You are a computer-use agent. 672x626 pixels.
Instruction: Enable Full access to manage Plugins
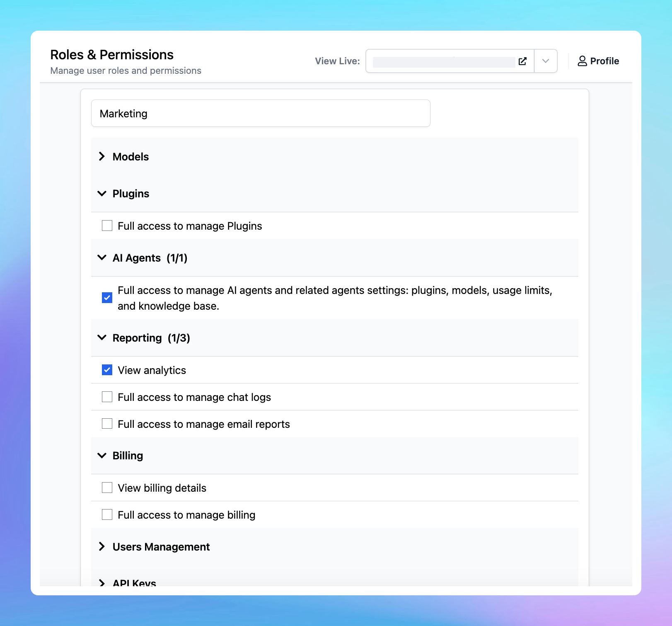[107, 226]
